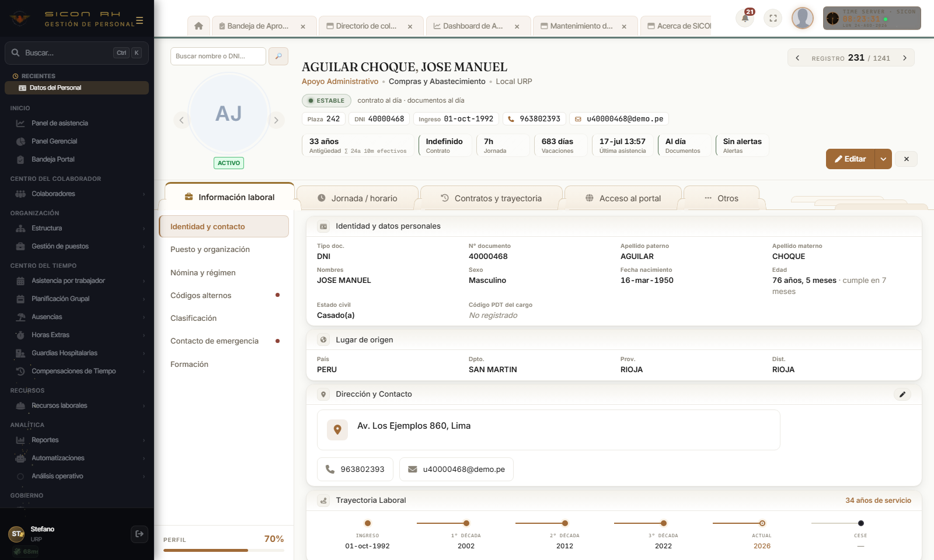Viewport: 934px width, 560px height.
Task: Log out using the sidebar exit icon
Action: click(x=139, y=533)
